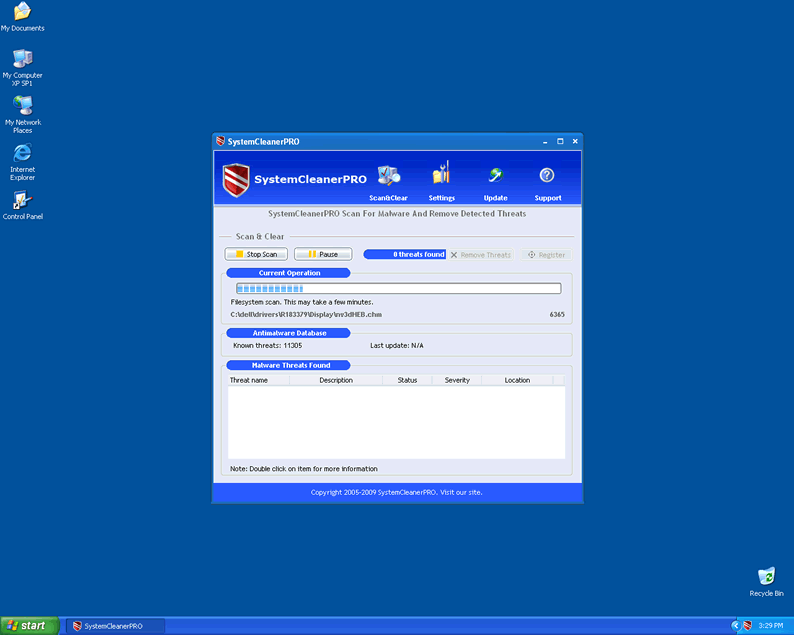Open the Scan&Clear section icon
This screenshot has height=635, width=794.
388,176
